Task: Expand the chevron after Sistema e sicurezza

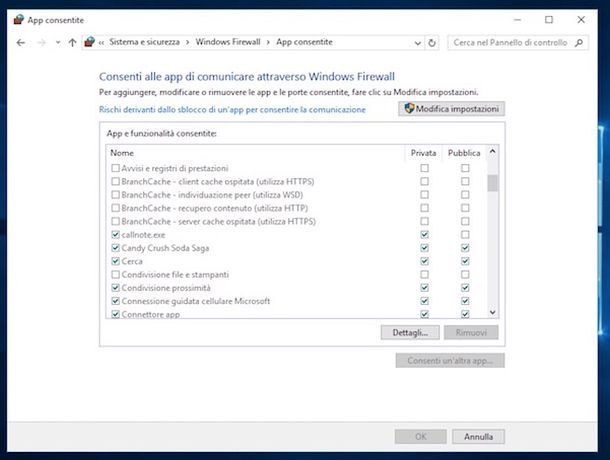Action: 188,42
